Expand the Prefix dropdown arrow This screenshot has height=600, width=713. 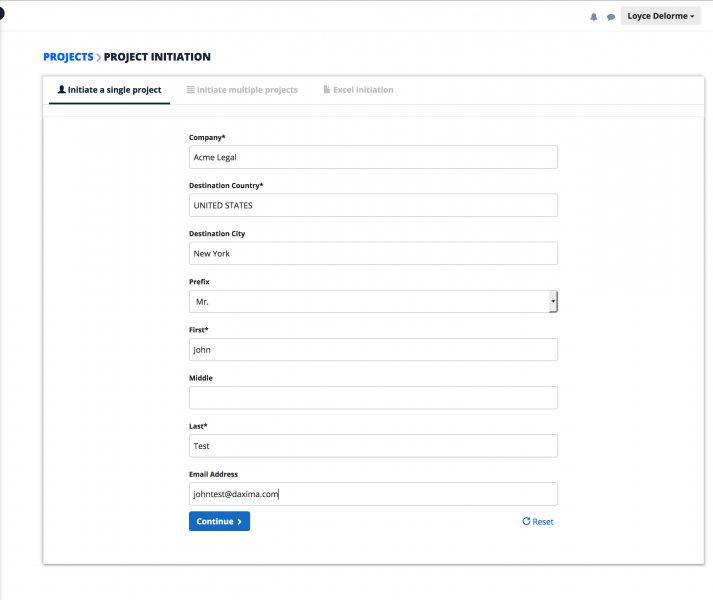click(x=553, y=302)
